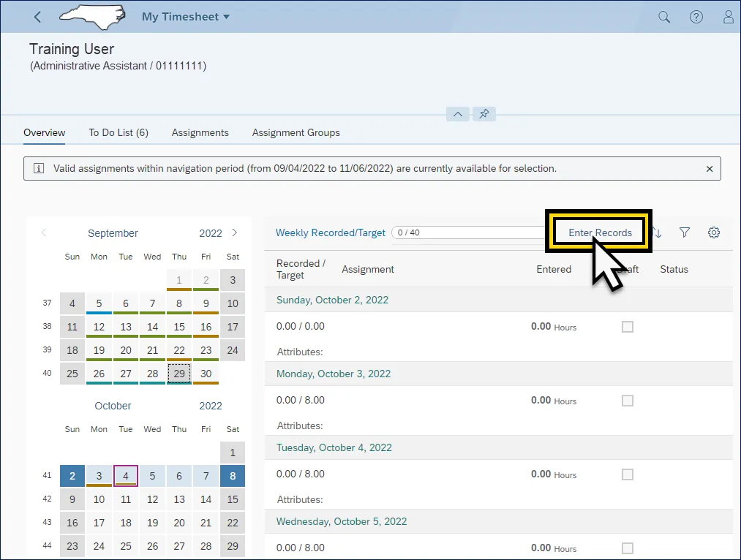Switch to the To Do List tab
This screenshot has width=741, height=560.
point(119,132)
